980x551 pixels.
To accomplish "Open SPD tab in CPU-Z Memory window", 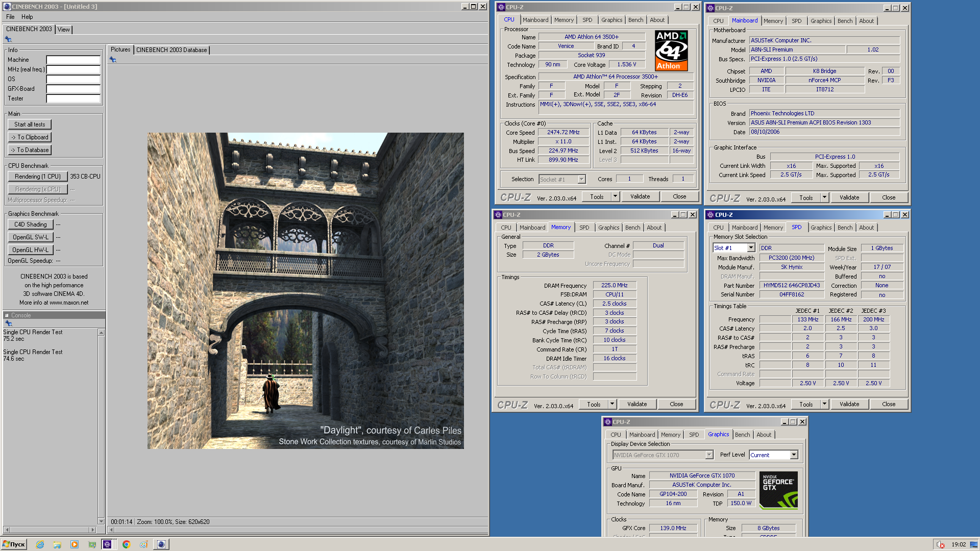I will 584,228.
